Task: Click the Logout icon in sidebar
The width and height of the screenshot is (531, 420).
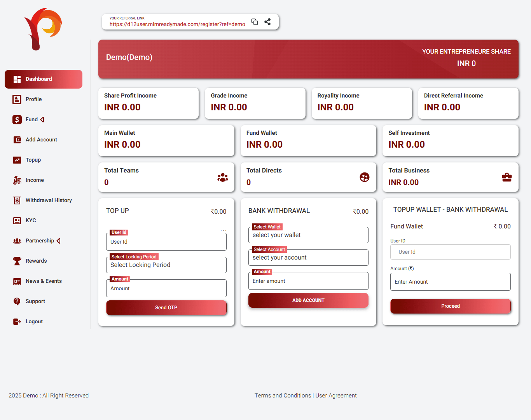Action: tap(17, 322)
